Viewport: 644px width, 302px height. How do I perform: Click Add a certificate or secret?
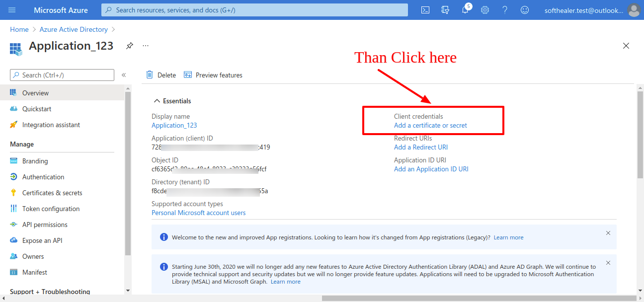[430, 125]
